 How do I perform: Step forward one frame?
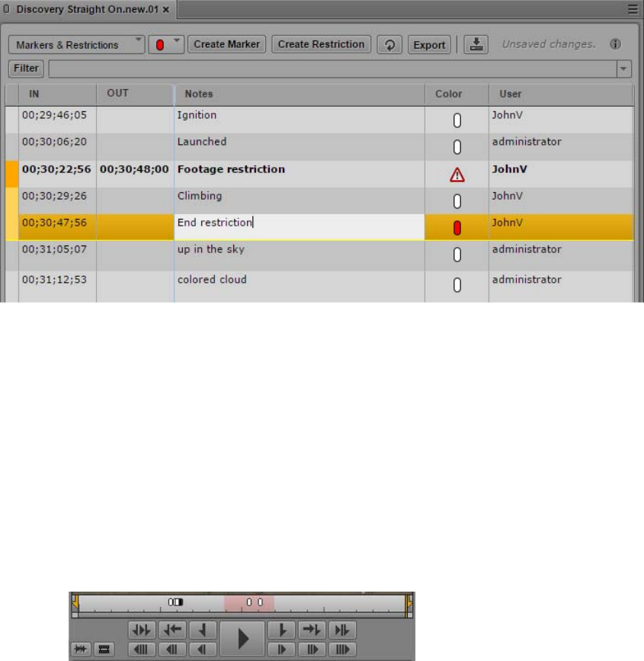pos(281,650)
